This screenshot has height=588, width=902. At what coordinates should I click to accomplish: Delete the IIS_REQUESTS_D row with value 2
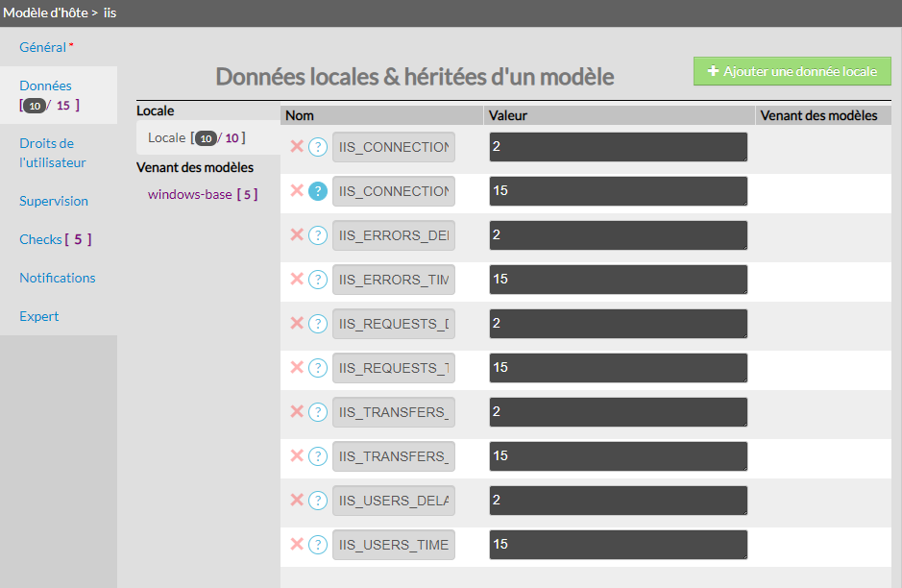297,323
